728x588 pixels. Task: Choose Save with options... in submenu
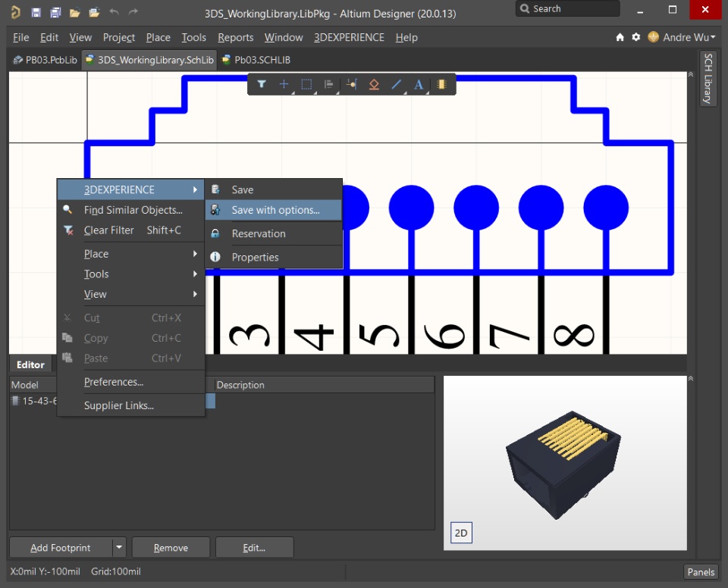pyautogui.click(x=274, y=210)
